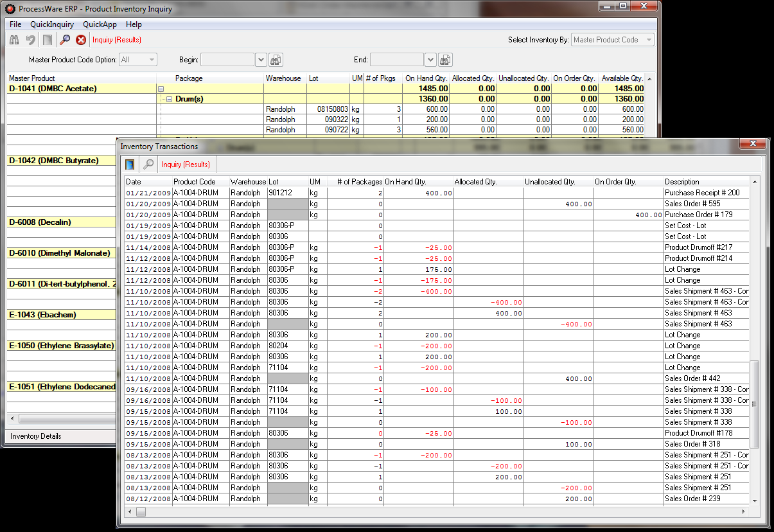Open the Exit door icon on main toolbar

pos(46,39)
